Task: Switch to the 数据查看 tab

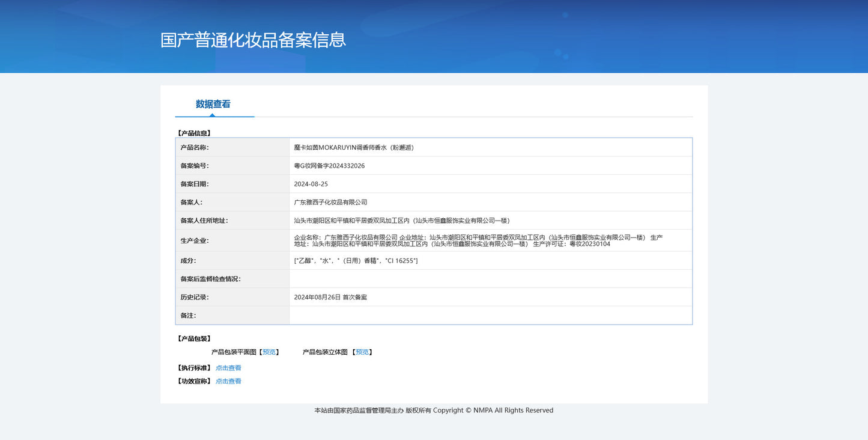Action: coord(213,104)
